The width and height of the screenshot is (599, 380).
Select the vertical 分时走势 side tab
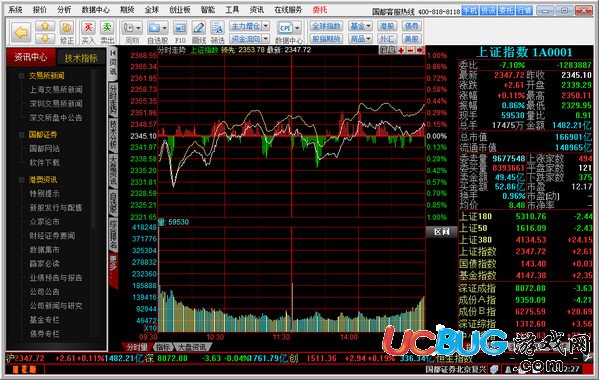113,100
